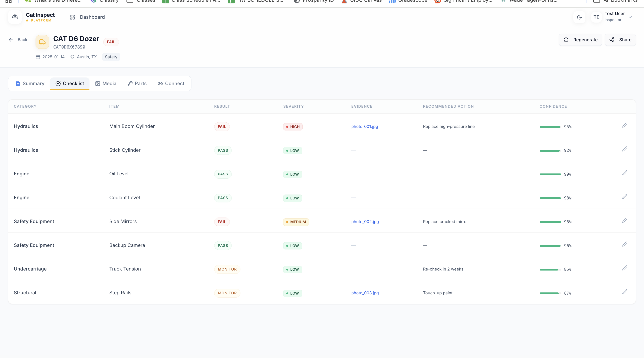The image size is (644, 358).
Task: Click the edit pencil for Step Rails
Action: click(x=624, y=292)
